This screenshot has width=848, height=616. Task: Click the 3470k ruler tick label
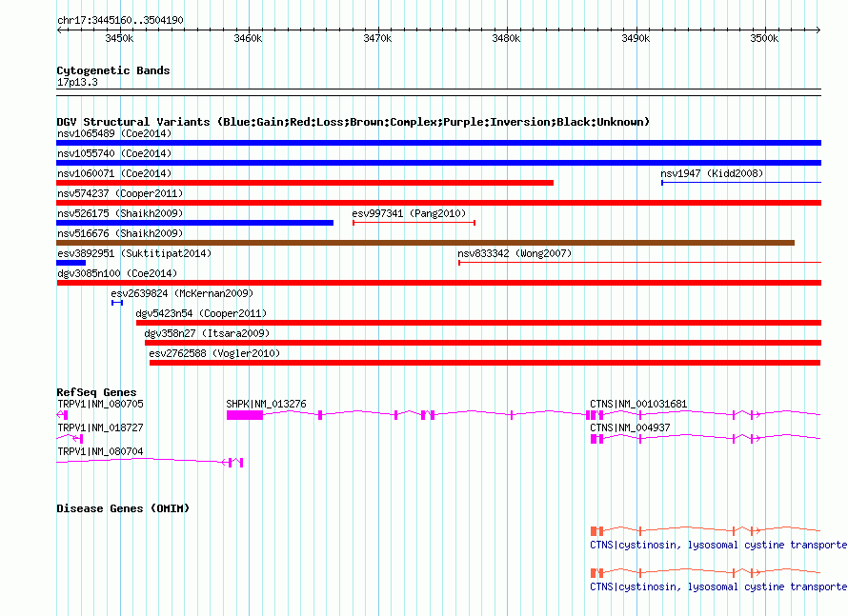pos(377,38)
